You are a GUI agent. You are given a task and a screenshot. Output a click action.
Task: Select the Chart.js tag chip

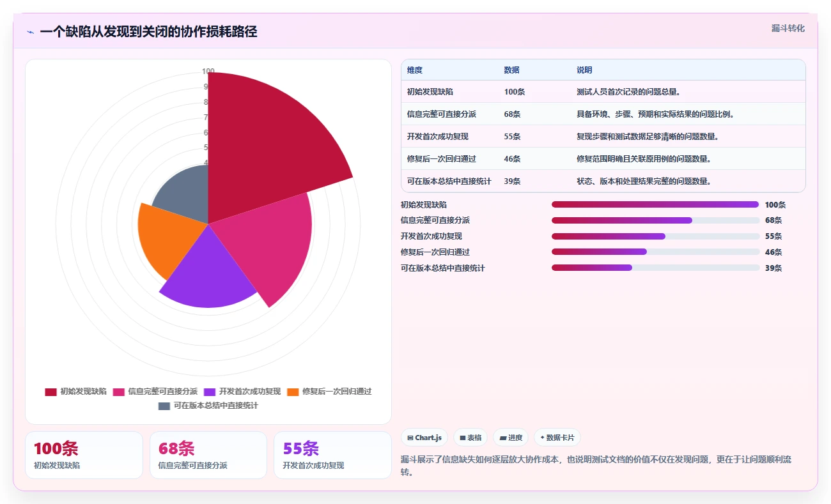tap(424, 438)
